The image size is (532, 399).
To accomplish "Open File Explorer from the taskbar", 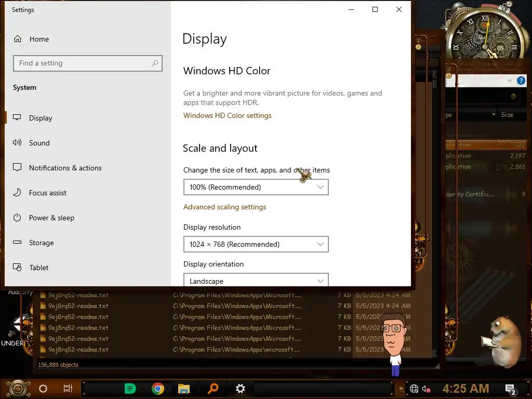I will coord(184,389).
